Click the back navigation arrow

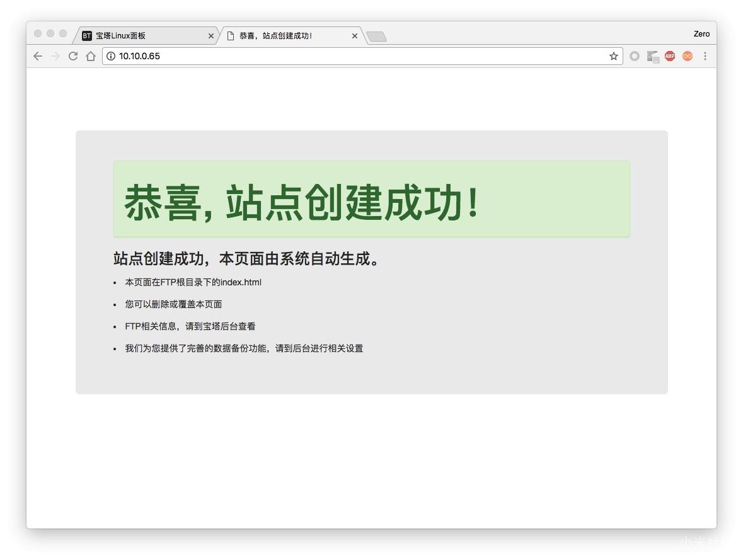tap(38, 56)
